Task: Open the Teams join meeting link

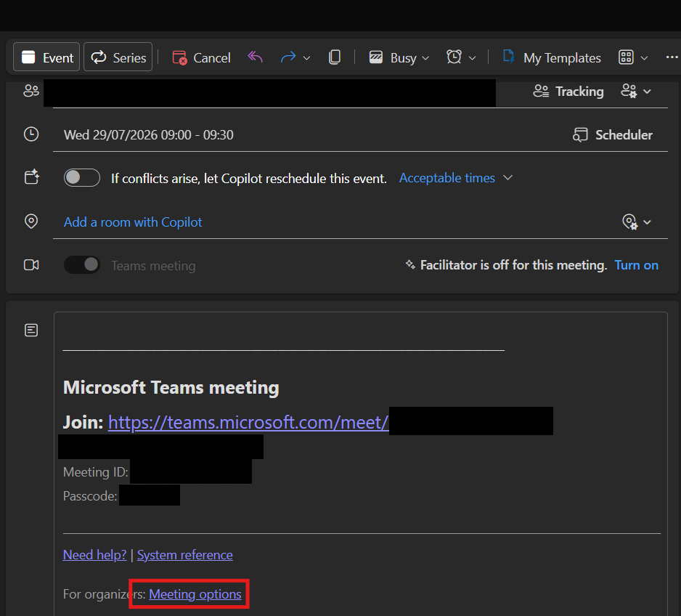Action: click(248, 422)
